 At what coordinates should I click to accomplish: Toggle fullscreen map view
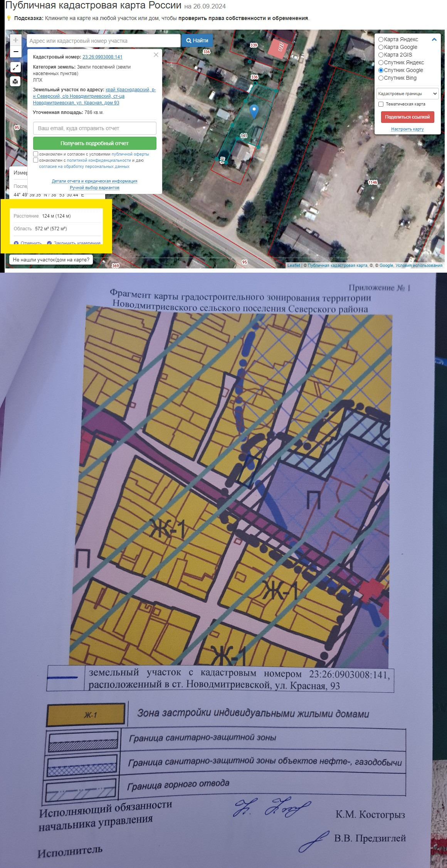(x=15, y=67)
